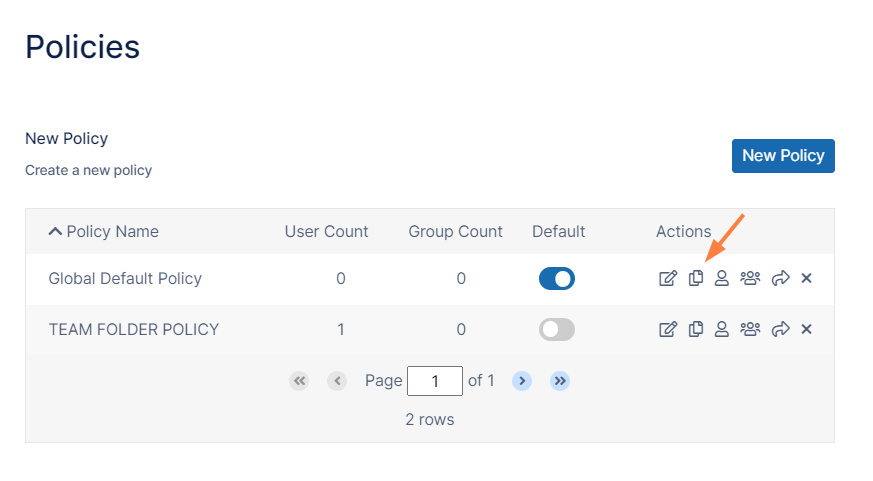Screen dimensions: 873x481
Task: Manage users for Global Default Policy
Action: [721, 278]
